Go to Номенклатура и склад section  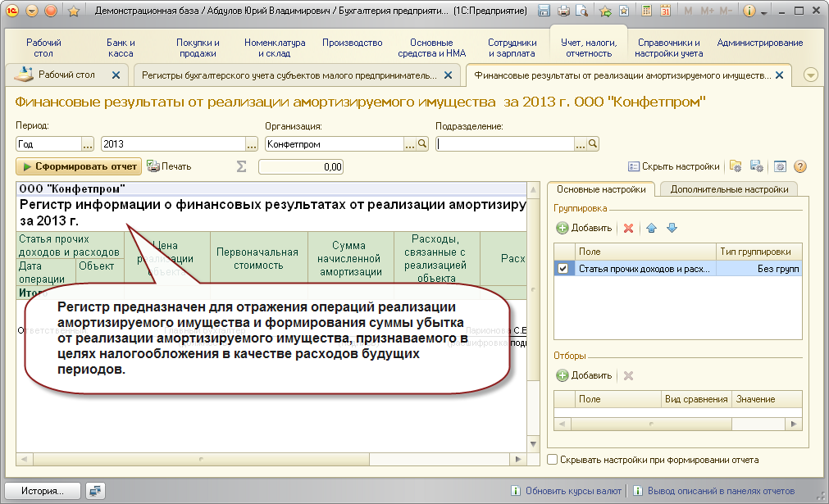coord(275,48)
